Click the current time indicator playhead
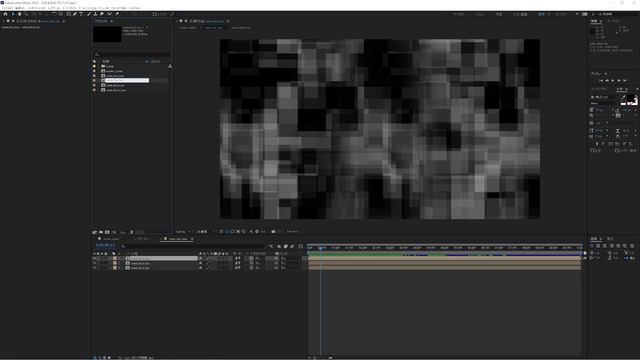640x360 pixels. (x=321, y=248)
